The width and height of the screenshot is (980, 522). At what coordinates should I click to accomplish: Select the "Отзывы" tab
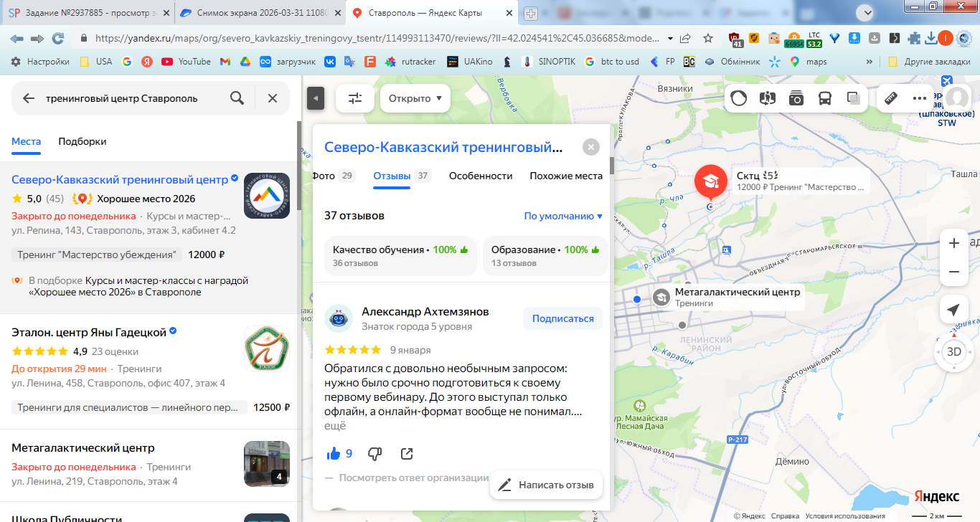[x=402, y=176]
